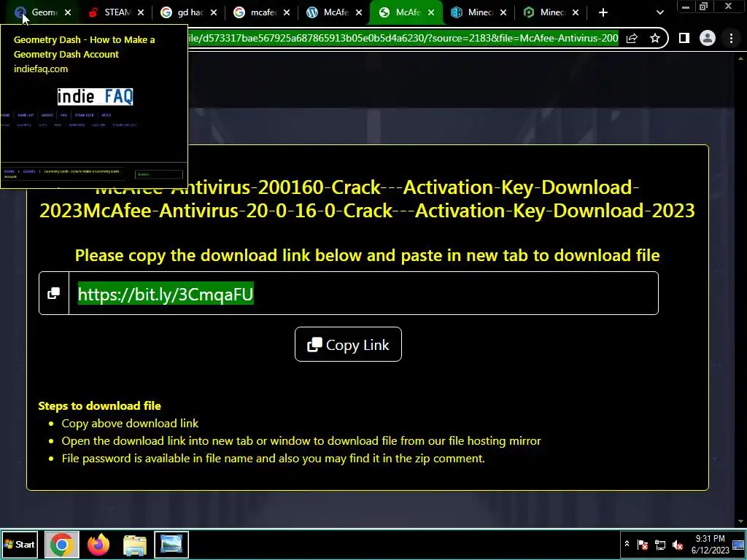Click the page's vertical scrollbar down arrow
This screenshot has height=560, width=747.
click(741, 521)
